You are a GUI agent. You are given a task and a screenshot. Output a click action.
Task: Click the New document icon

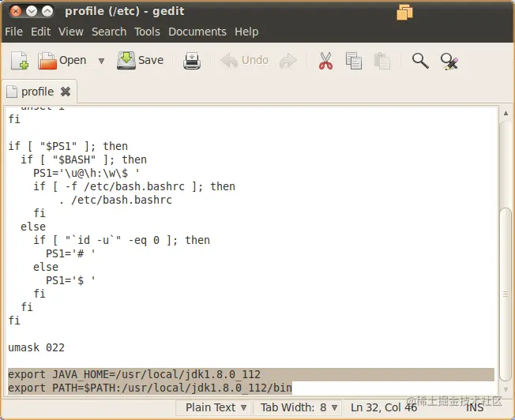click(20, 61)
